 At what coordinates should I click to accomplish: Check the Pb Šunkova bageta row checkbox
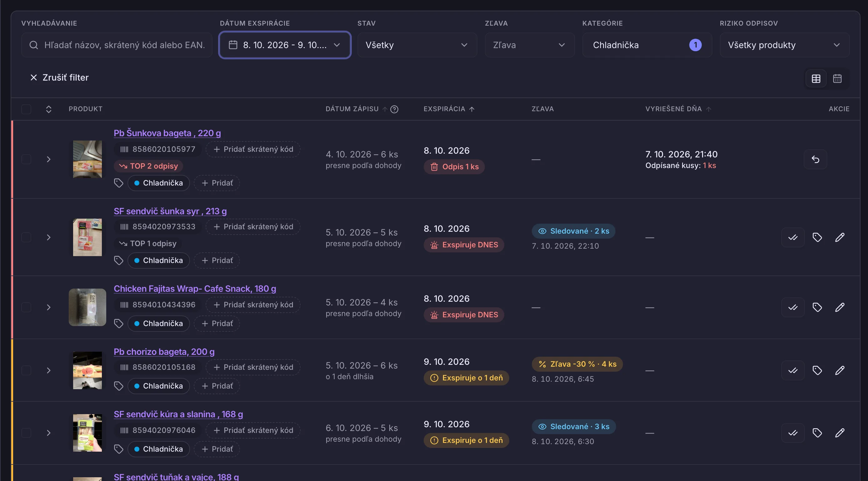(26, 159)
